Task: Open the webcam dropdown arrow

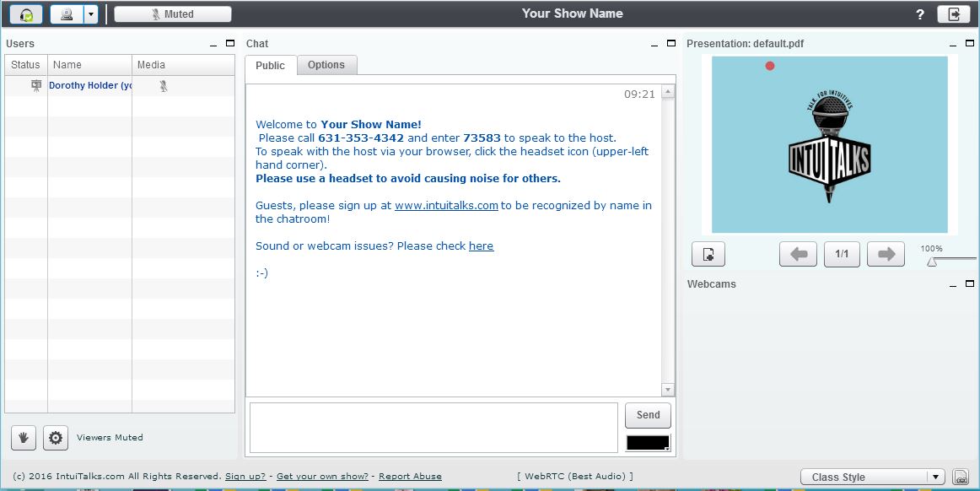Action: 91,14
